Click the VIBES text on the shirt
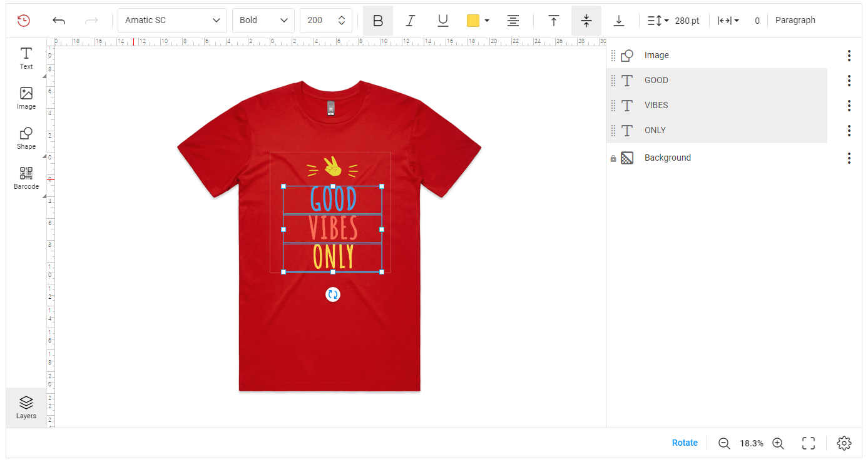Screen dimensions: 868x462 point(333,228)
